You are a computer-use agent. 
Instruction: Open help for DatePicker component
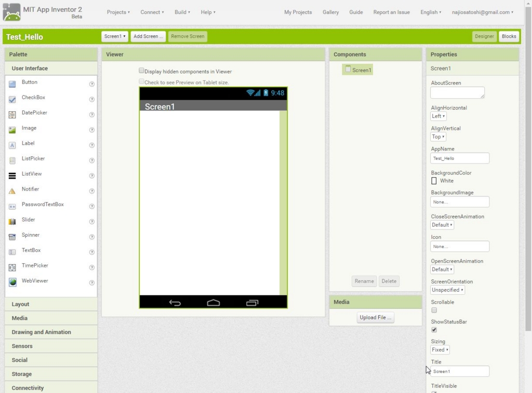(91, 115)
